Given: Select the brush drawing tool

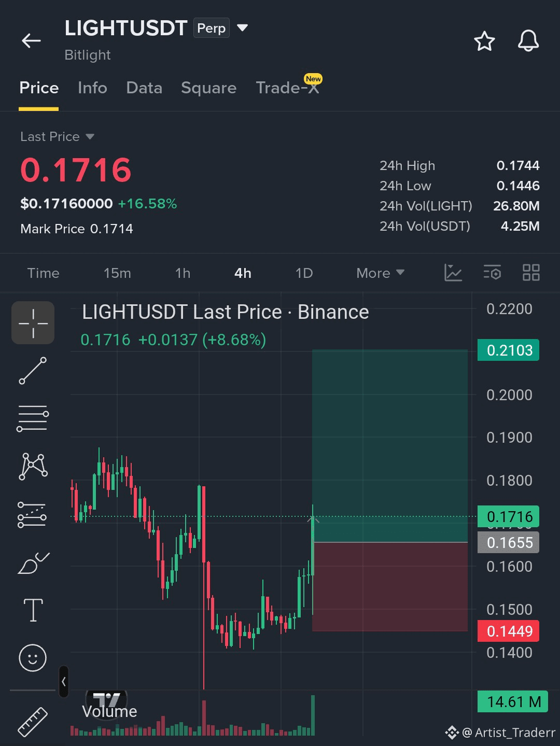Looking at the screenshot, I should pyautogui.click(x=33, y=562).
